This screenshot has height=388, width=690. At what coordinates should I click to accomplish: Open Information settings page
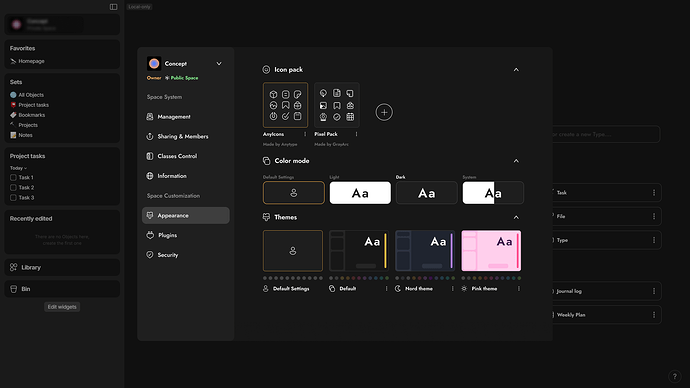pos(186,176)
